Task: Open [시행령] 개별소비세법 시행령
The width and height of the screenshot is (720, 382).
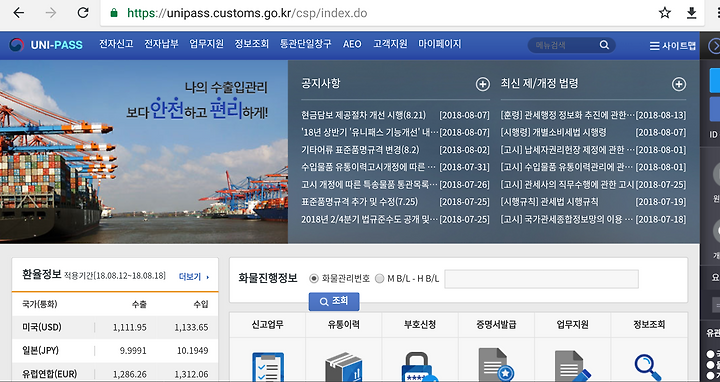Action: click(x=553, y=132)
